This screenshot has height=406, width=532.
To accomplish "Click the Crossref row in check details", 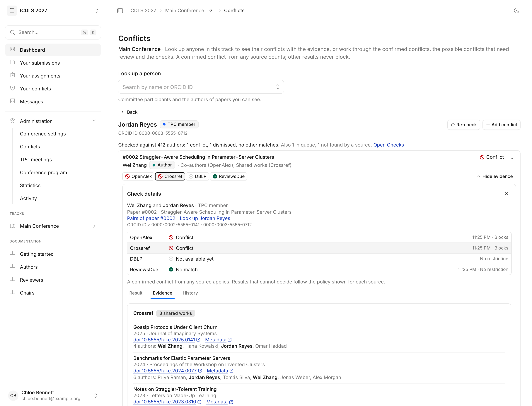I will pos(319,248).
